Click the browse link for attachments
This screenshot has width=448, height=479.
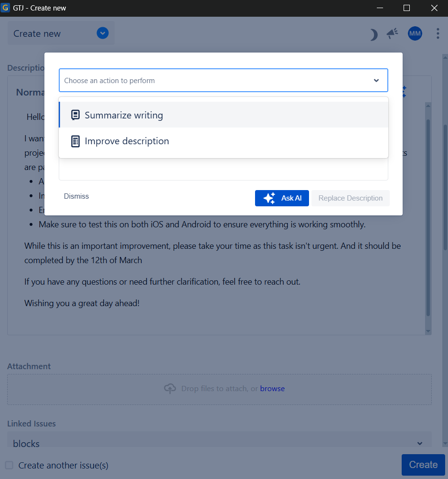(272, 389)
